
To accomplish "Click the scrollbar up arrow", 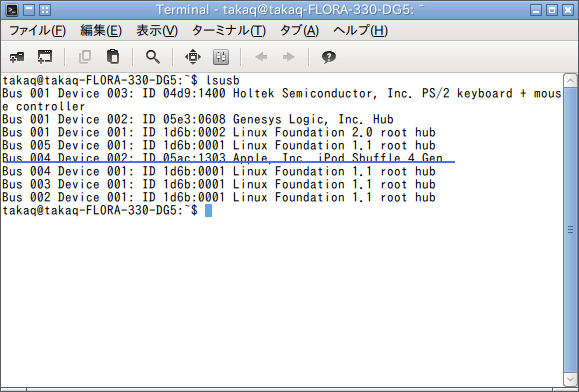I will click(570, 80).
